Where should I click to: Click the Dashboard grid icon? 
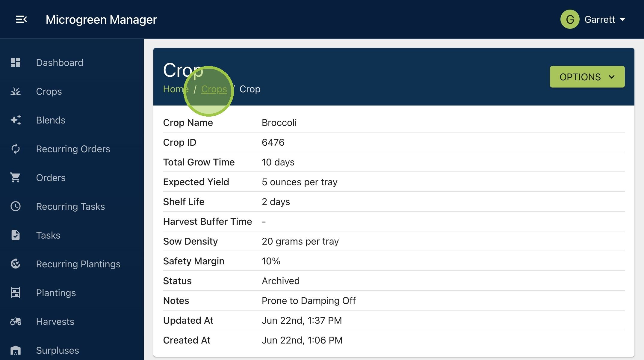(x=16, y=62)
